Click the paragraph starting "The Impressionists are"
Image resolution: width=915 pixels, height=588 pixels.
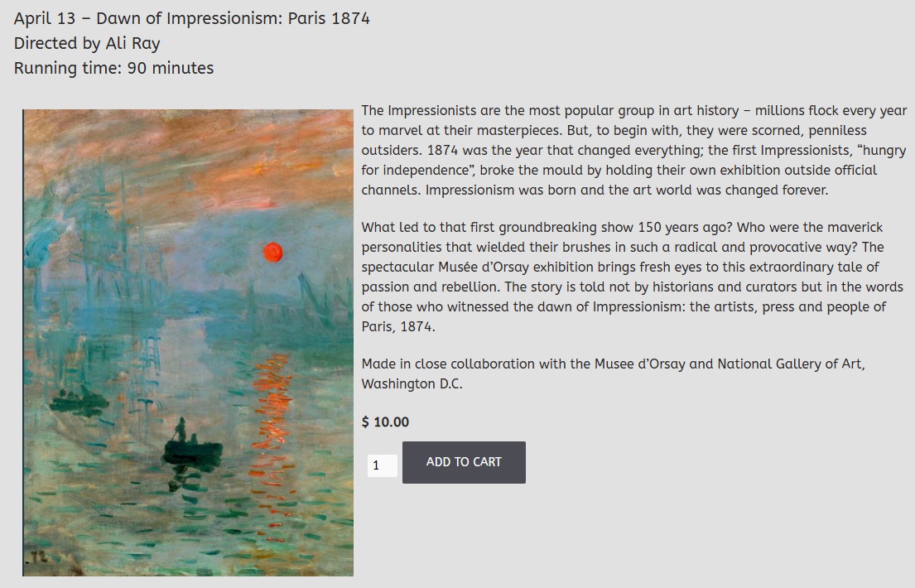(x=633, y=150)
